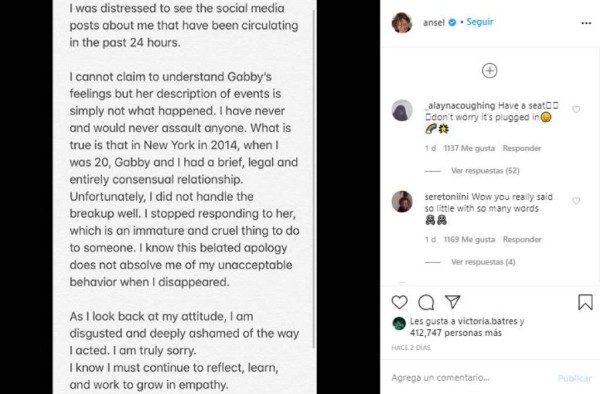This screenshot has width=600, height=394.
Task: Follow ansel via Seguir link
Action: (480, 22)
